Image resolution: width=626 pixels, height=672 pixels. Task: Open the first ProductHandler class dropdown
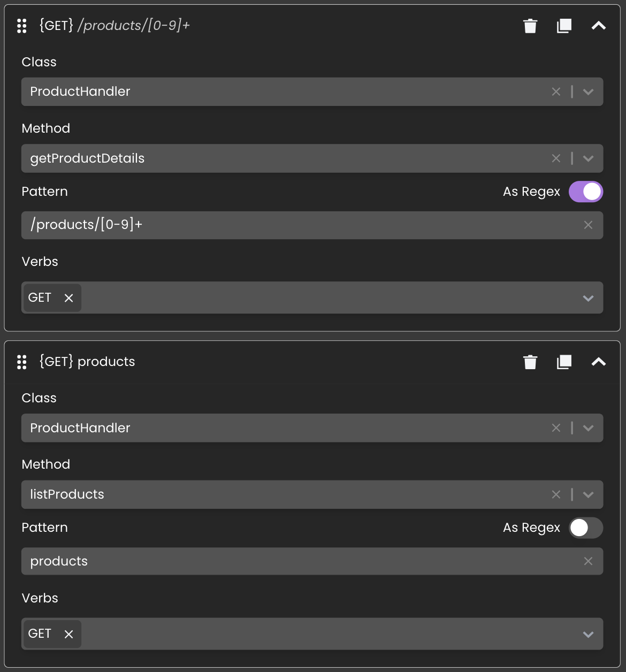click(588, 92)
